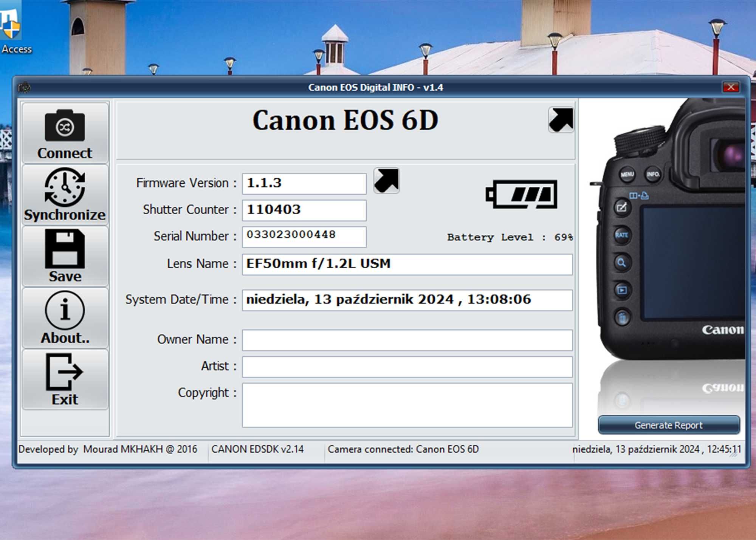Click the System Date/Time field
Viewport: 756px width, 540px height.
point(407,300)
